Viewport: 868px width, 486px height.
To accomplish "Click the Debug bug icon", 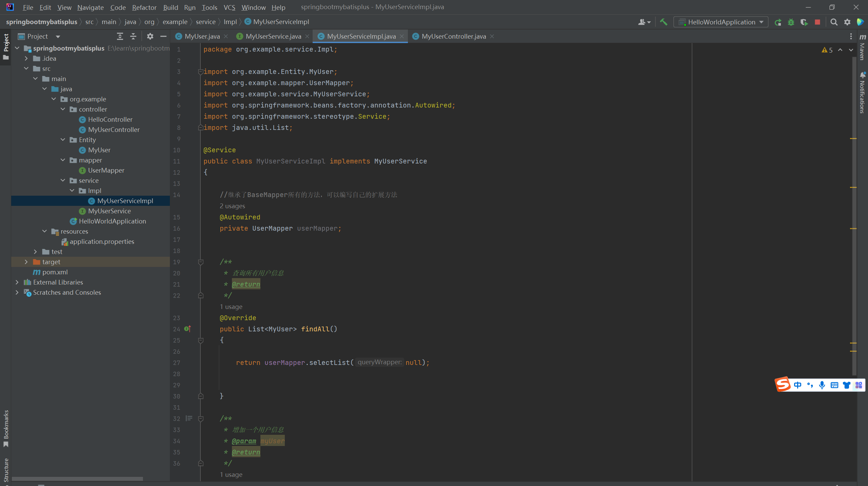I will click(791, 22).
